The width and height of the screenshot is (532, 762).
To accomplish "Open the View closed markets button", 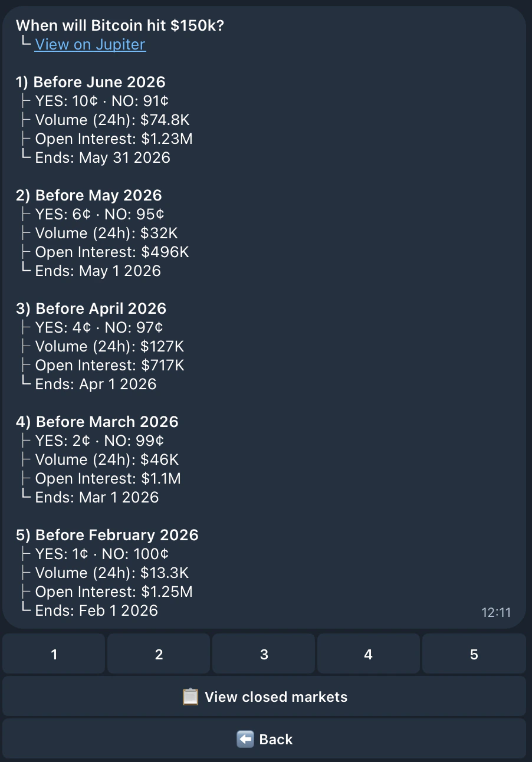I will [266, 697].
